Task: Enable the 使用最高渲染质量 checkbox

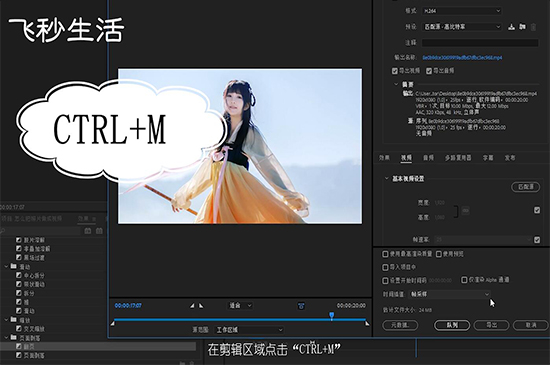Action: (x=385, y=254)
